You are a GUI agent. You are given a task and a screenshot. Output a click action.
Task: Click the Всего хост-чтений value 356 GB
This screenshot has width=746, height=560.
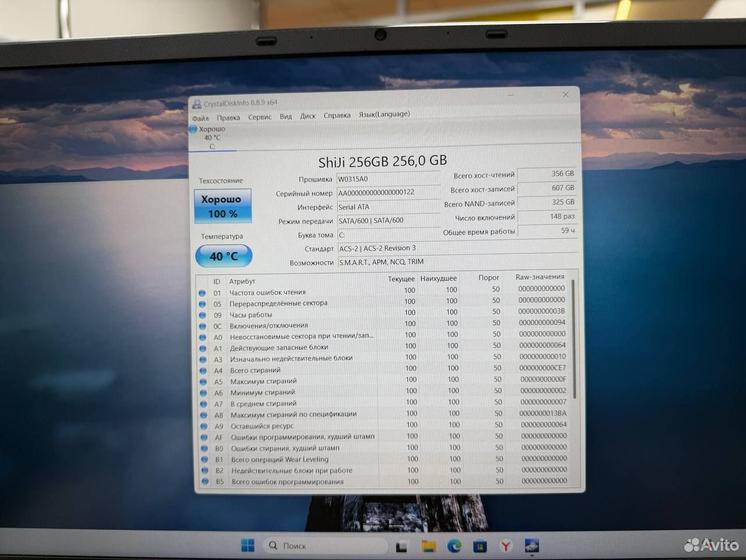pos(547,174)
